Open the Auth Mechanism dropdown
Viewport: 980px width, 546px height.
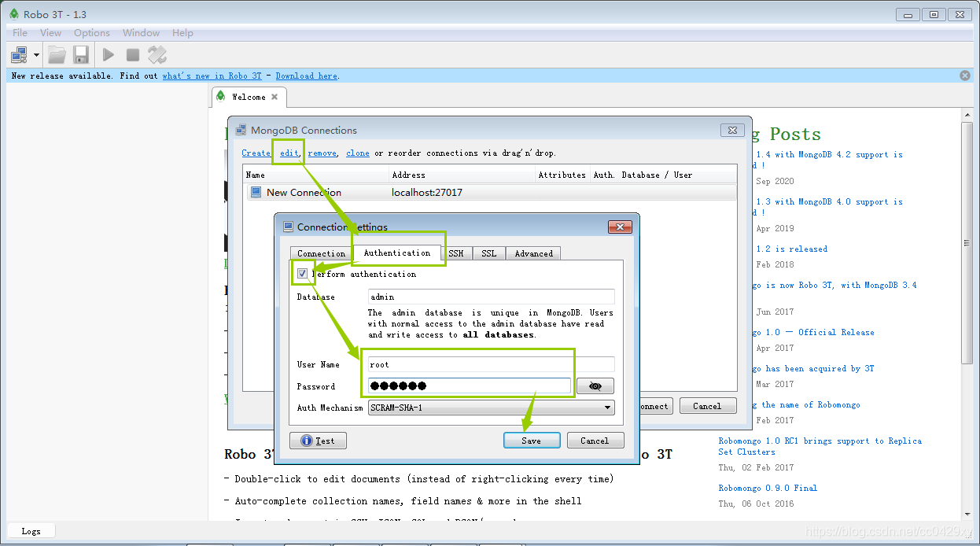491,408
